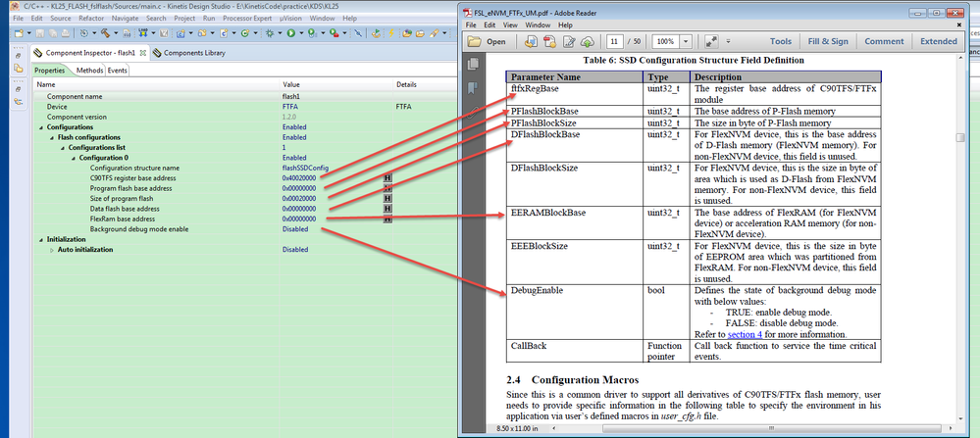Screen dimensions: 980x438
Task: Collapse the Initialization node
Action: [x=40, y=240]
